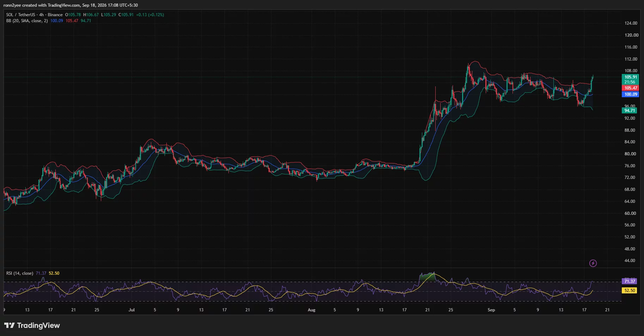Image resolution: width=644 pixels, height=336 pixels.
Task: Click the 21:56 candle countdown timer
Action: [x=630, y=82]
